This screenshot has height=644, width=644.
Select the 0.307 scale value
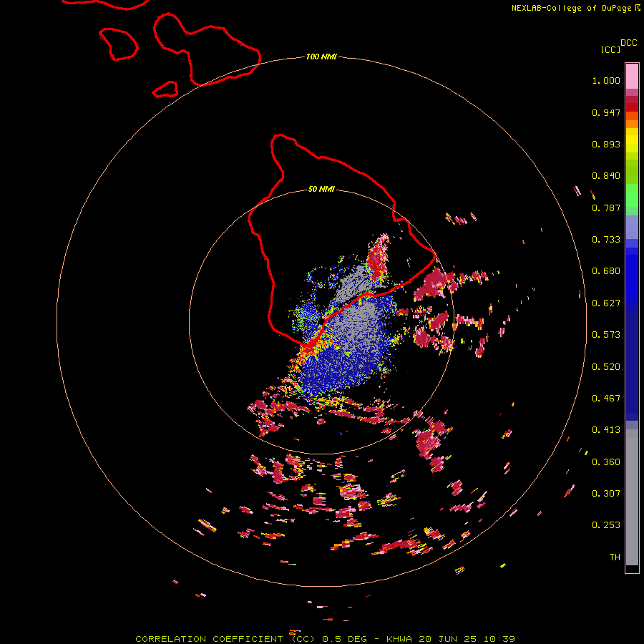tap(606, 494)
